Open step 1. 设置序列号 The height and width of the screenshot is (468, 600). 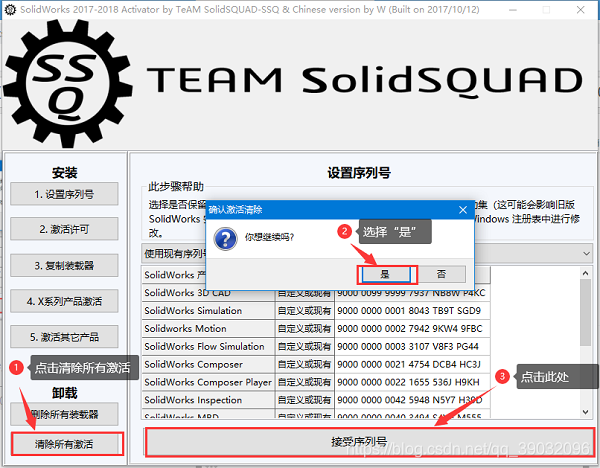point(64,194)
